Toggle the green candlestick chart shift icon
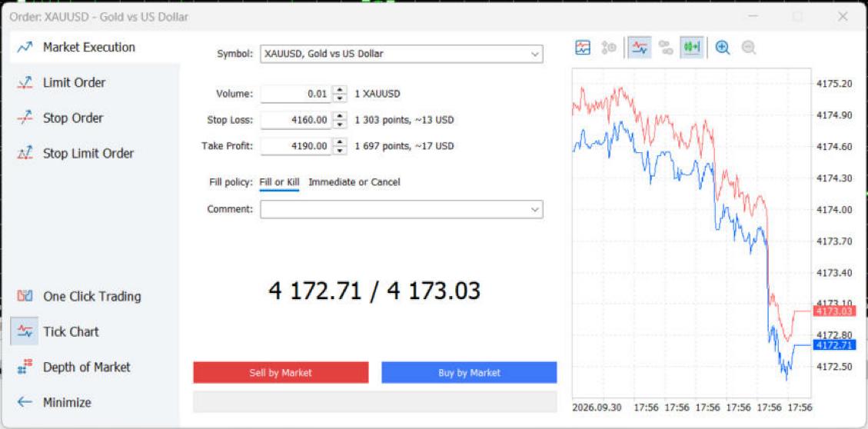868x429 pixels. pyautogui.click(x=692, y=48)
